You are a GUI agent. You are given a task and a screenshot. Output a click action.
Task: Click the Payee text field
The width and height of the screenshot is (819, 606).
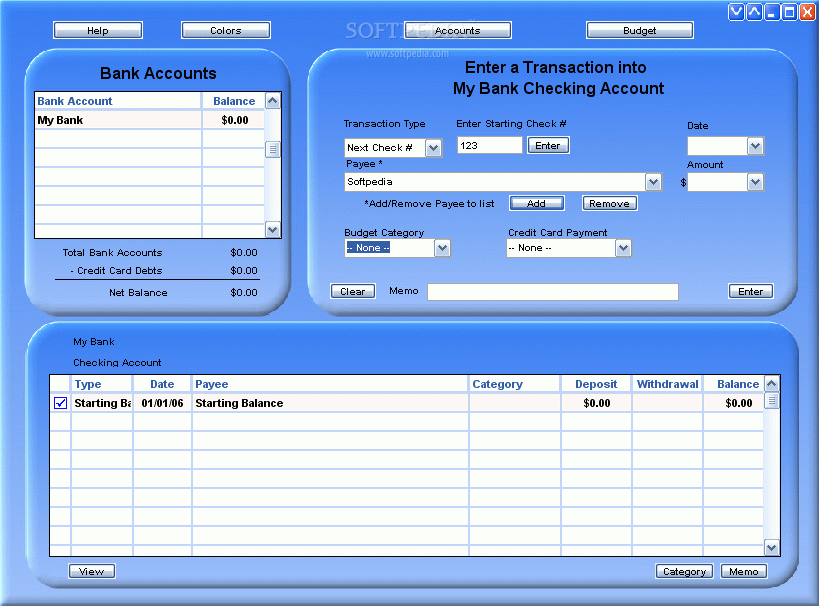tap(495, 182)
